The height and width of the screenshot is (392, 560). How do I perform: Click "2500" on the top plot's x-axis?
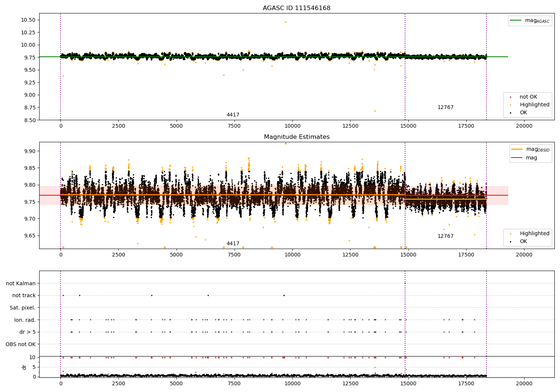coord(118,126)
